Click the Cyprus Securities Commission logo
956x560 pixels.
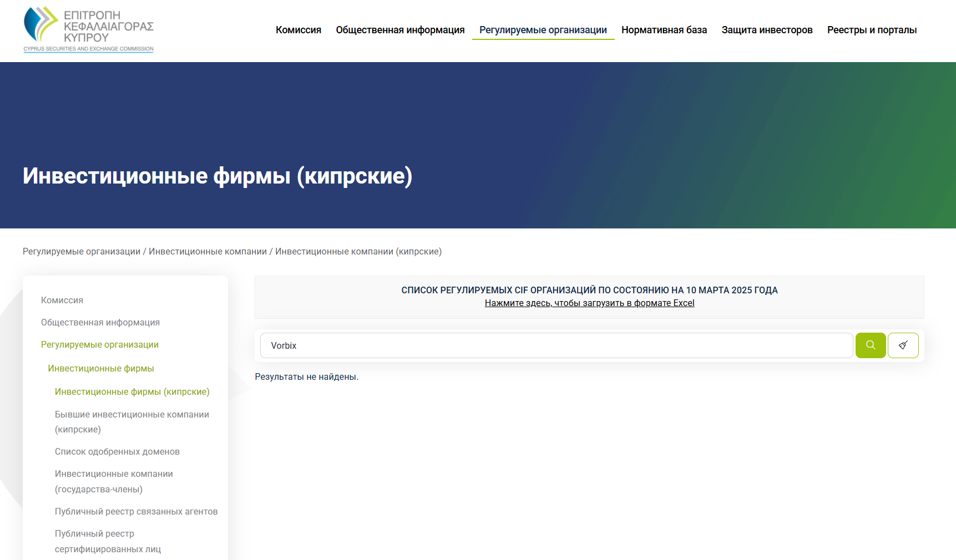tap(89, 30)
